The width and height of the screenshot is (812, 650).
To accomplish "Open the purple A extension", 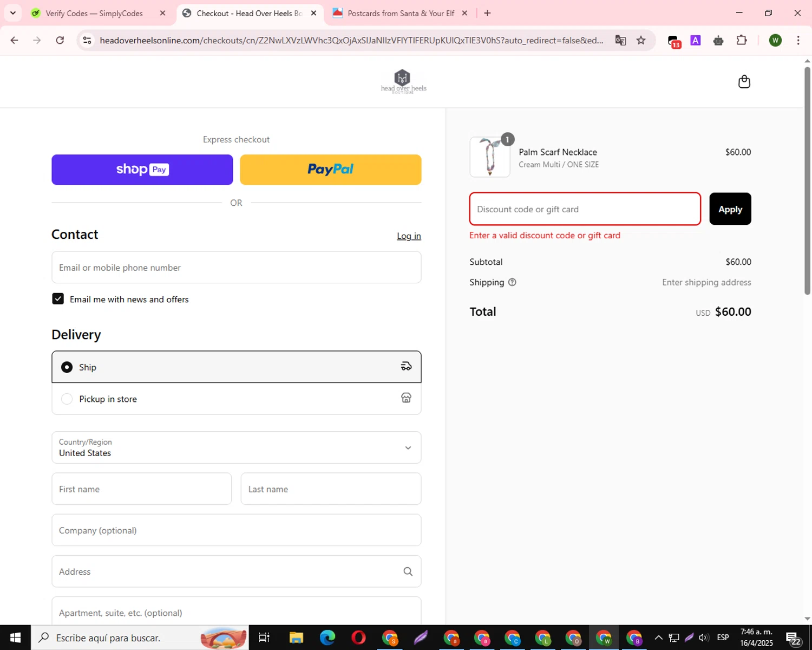I will click(696, 40).
